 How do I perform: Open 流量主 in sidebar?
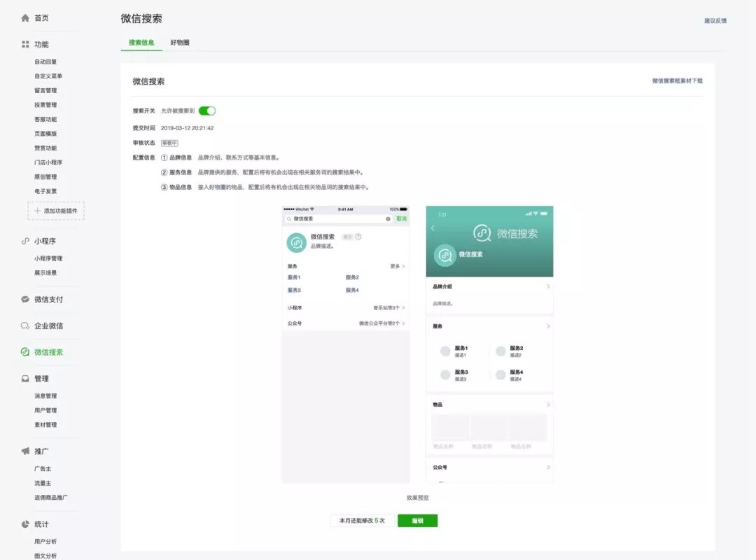pos(43,483)
